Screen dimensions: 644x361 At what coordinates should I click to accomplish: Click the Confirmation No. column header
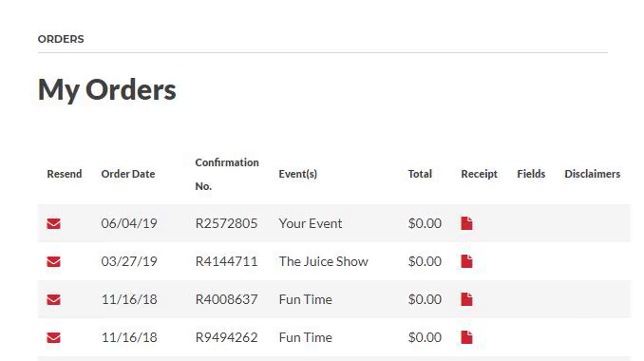[x=227, y=174]
